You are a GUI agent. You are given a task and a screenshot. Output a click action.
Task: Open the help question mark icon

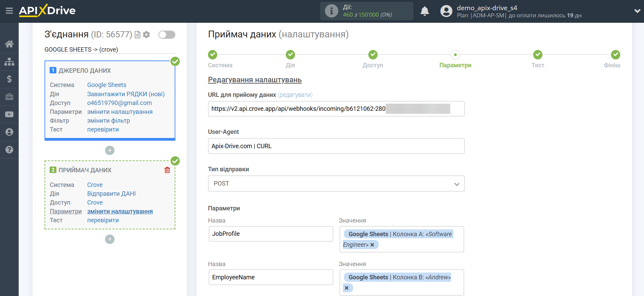pos(9,150)
